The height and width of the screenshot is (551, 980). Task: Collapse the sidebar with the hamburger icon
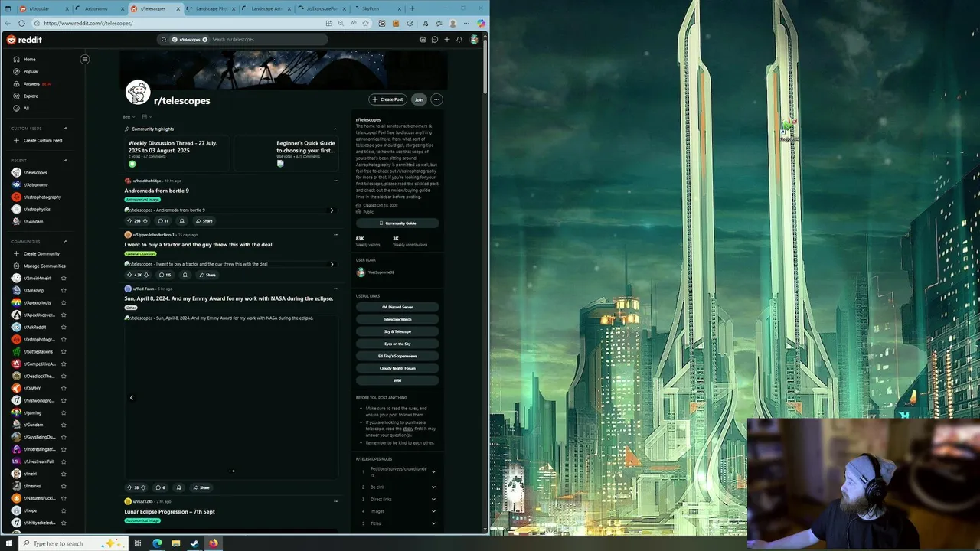click(85, 59)
